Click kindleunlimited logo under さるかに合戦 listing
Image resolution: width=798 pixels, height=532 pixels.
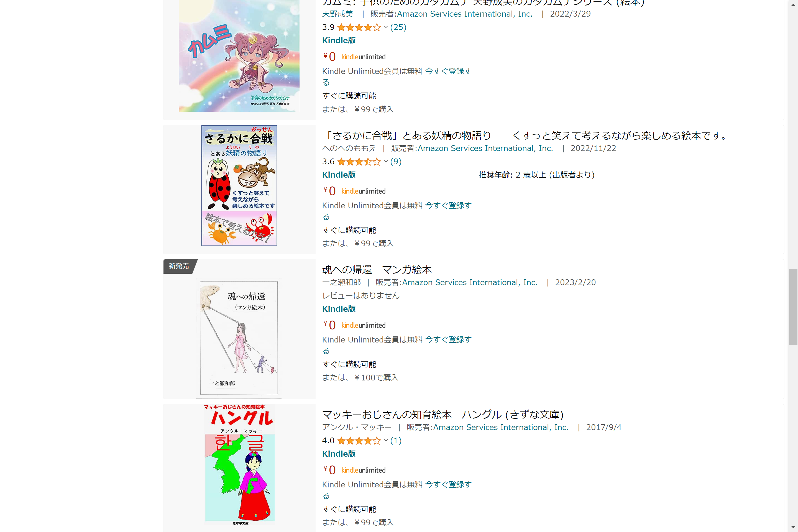[363, 191]
